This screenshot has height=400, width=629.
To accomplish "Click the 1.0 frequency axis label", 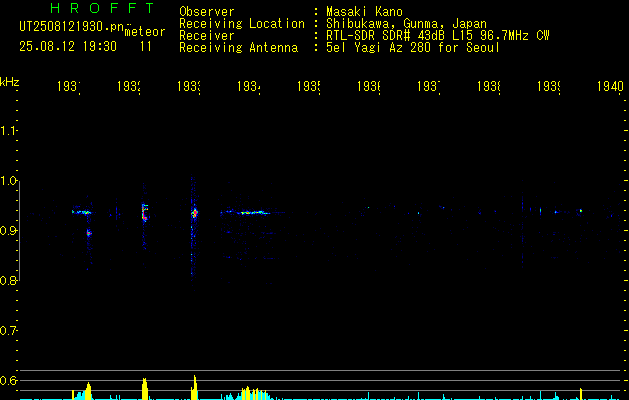I will (8, 181).
